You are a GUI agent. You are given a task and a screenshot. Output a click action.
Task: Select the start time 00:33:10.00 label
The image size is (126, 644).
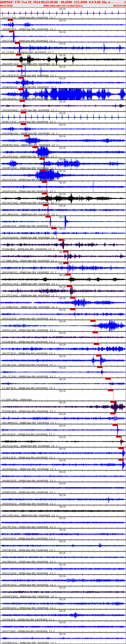pyautogui.click(x=6, y=6)
